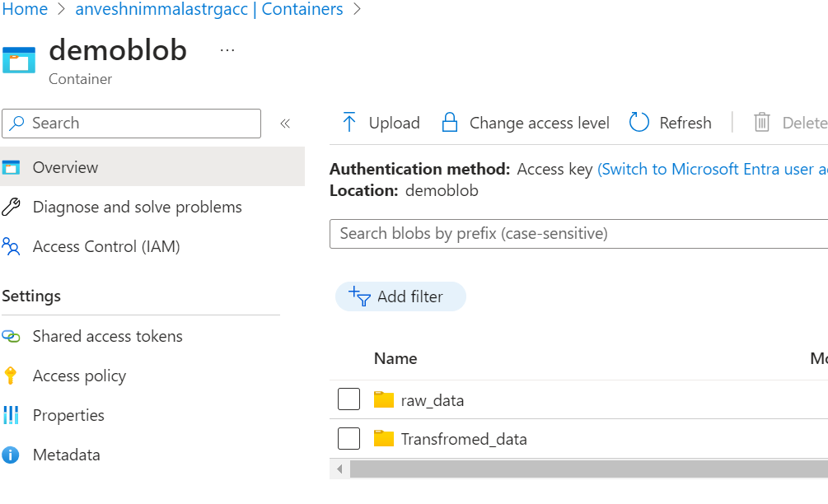Select the Transfromed_data row checkbox
Image resolution: width=828 pixels, height=504 pixels.
[349, 439]
